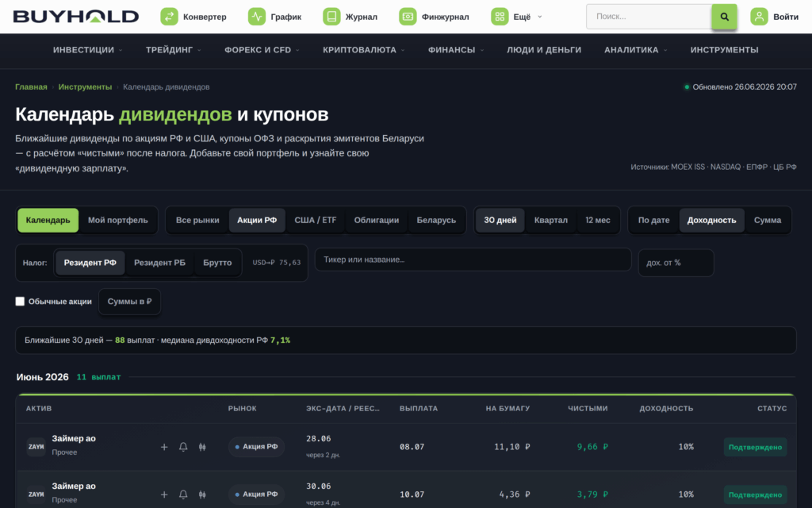Image resolution: width=812 pixels, height=508 pixels.
Task: Expand the ИНВЕСТИЦИИ menu
Action: [87, 50]
